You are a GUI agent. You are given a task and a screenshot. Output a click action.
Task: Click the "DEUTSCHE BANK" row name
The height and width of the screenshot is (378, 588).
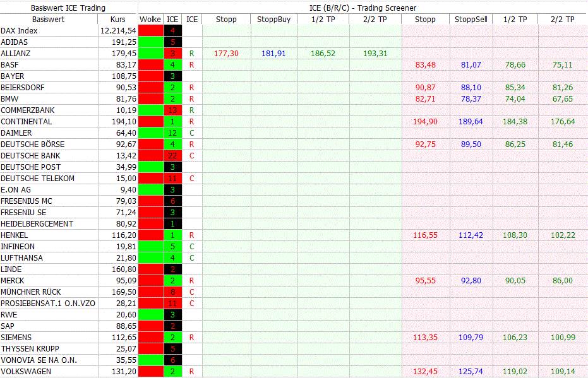click(x=30, y=156)
